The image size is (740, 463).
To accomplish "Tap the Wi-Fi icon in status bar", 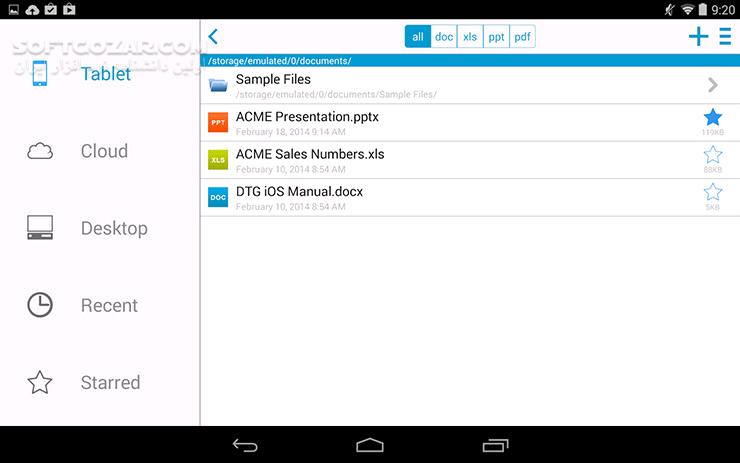I will pos(688,9).
